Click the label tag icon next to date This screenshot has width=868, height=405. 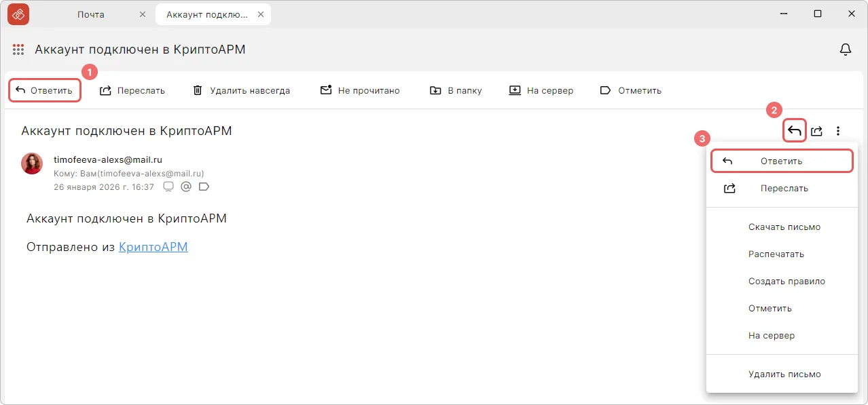click(204, 187)
